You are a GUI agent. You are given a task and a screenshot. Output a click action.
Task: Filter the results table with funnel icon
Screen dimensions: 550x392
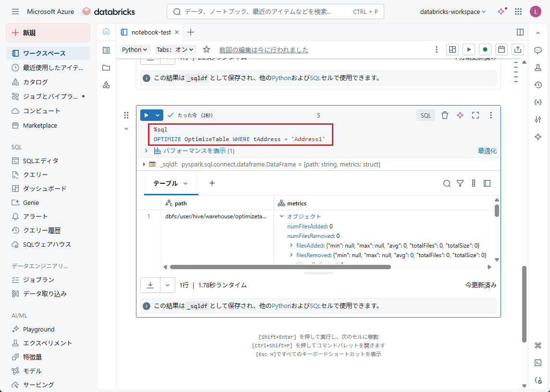(460, 183)
